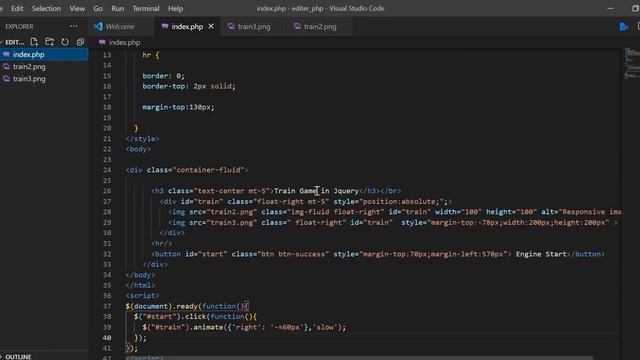Click line number 13 in gutter
Screen dimensions: 640x360
coord(107,55)
